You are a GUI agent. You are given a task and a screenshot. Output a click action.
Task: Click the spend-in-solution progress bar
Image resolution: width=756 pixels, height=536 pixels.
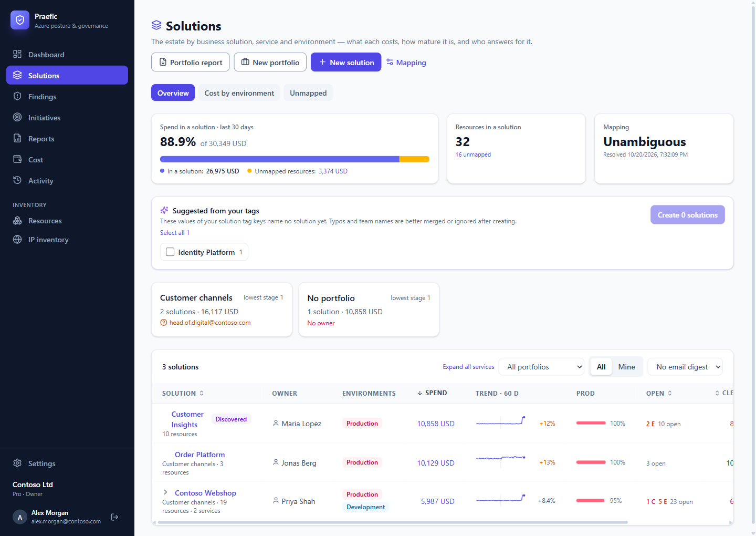[x=295, y=159]
